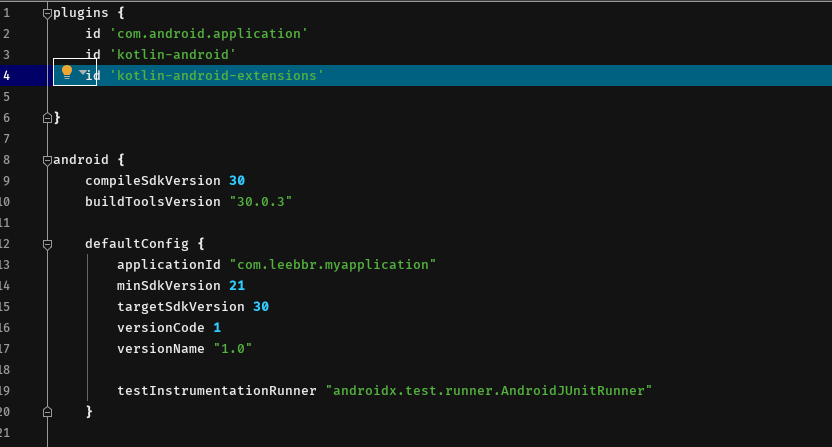Image resolution: width=832 pixels, height=447 pixels.
Task: Click the "androidx.test.runner.AndroidJUnitRunner" string
Action: (489, 391)
